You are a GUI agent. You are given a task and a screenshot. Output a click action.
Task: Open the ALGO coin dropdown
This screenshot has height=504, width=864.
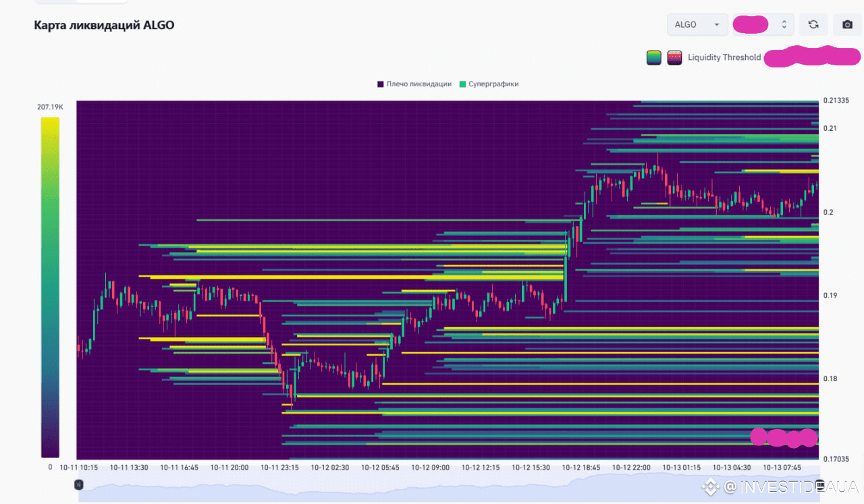click(x=697, y=25)
